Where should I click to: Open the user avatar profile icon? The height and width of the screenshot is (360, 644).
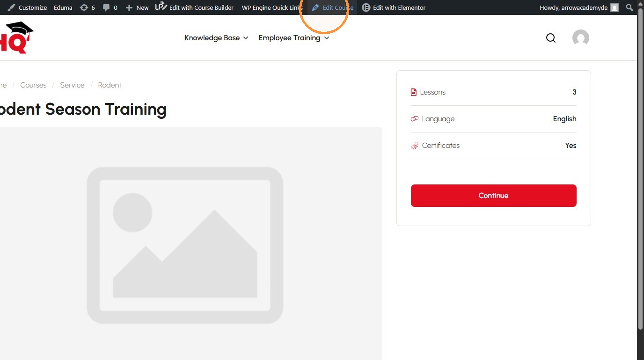(x=580, y=38)
